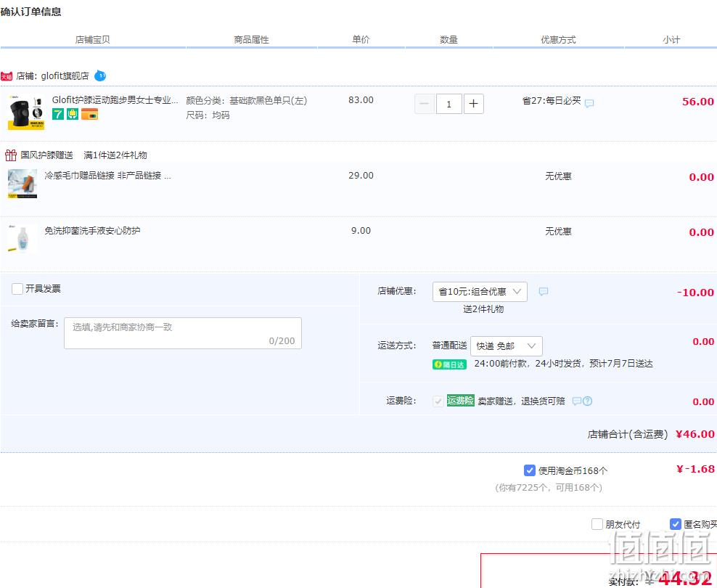
Task: Open the Glofit护膝运动跑步男女士专业 product link
Action: pyautogui.click(x=115, y=99)
